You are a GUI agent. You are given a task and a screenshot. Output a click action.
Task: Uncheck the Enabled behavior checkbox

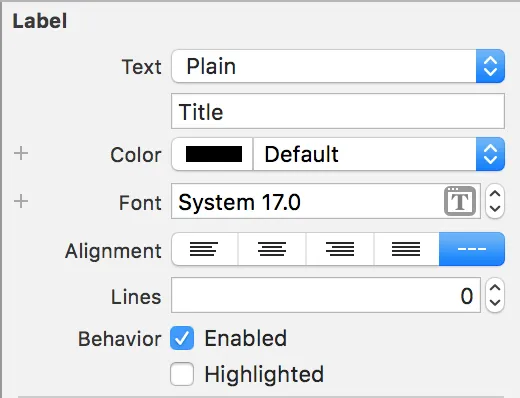[x=182, y=338]
